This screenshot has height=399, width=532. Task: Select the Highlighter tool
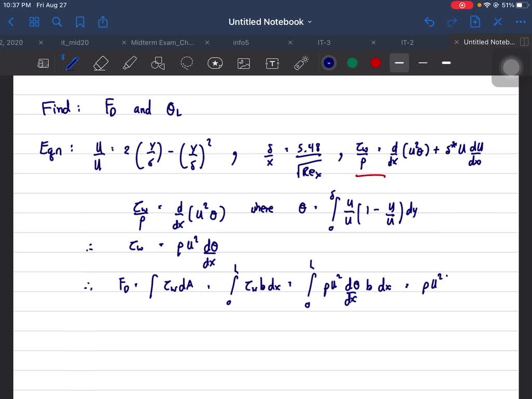pyautogui.click(x=129, y=63)
